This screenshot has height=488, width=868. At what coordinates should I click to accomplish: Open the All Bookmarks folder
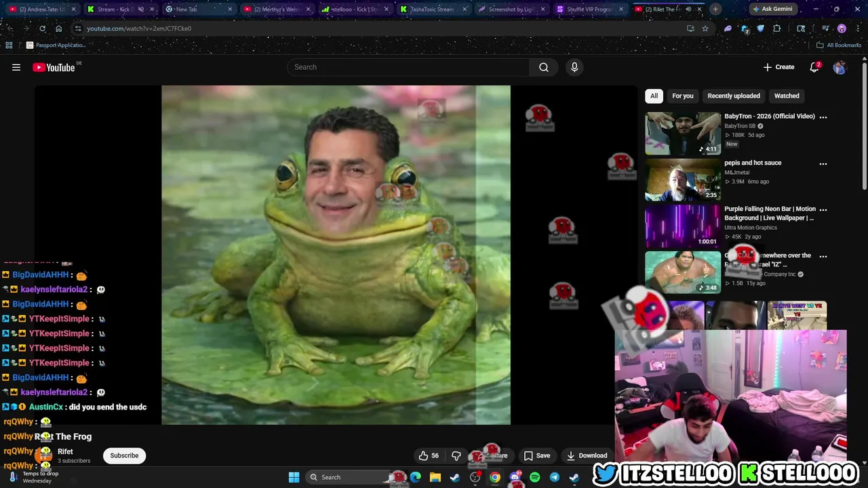point(838,45)
